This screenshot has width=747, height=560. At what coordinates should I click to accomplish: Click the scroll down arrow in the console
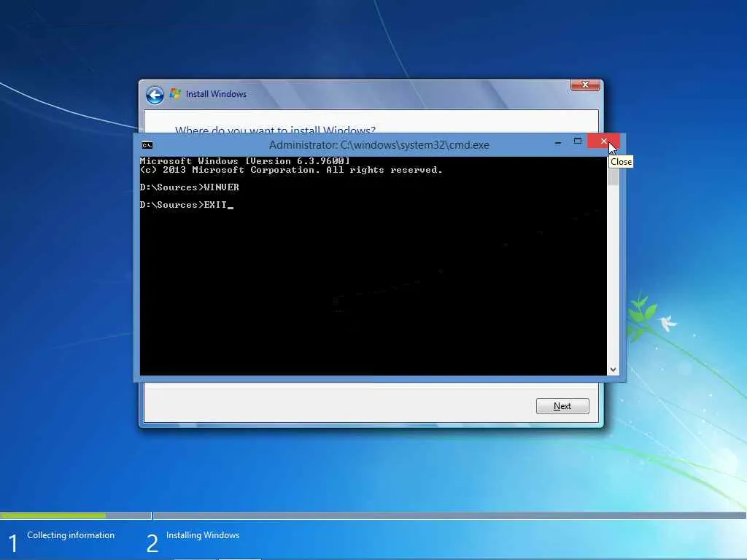click(613, 370)
